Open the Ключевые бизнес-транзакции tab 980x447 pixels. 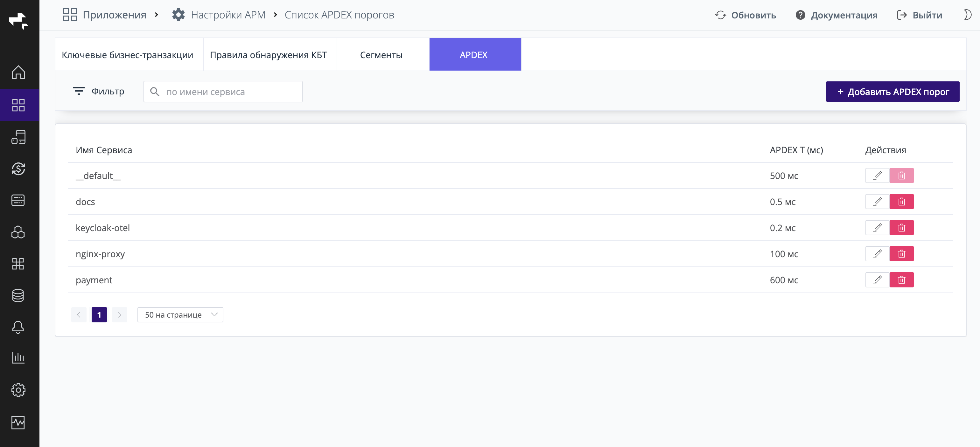coord(128,54)
